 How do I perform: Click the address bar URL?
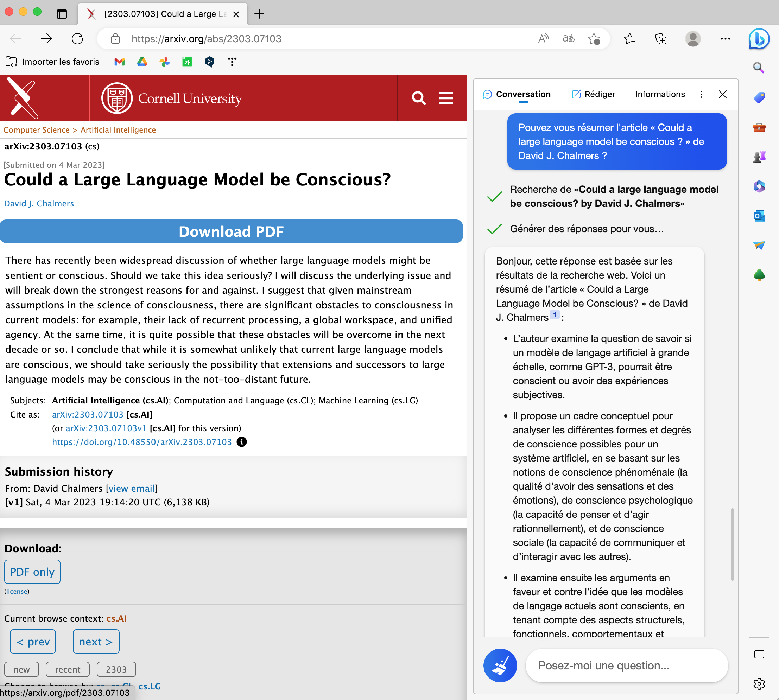(x=206, y=39)
